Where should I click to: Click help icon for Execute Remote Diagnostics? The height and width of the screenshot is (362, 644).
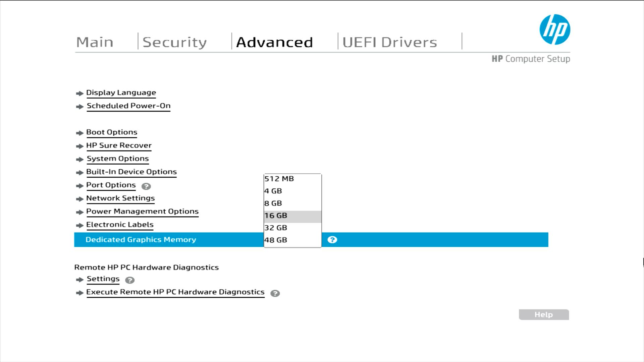[x=275, y=293]
